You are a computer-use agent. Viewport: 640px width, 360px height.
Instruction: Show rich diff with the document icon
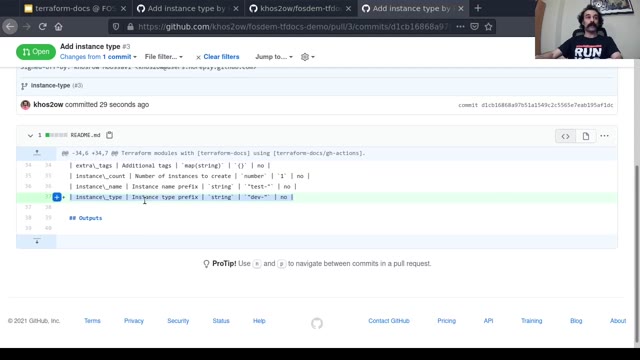click(x=586, y=136)
